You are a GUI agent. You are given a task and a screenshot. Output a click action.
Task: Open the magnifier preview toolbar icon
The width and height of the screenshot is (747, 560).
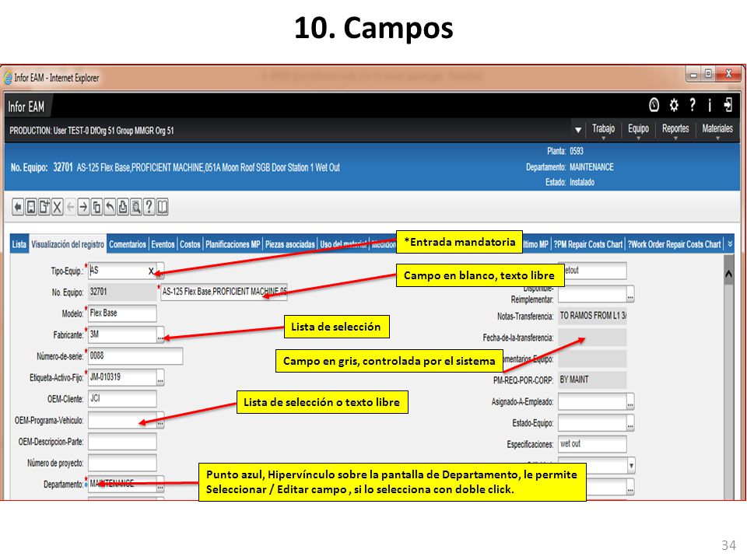pos(136,207)
